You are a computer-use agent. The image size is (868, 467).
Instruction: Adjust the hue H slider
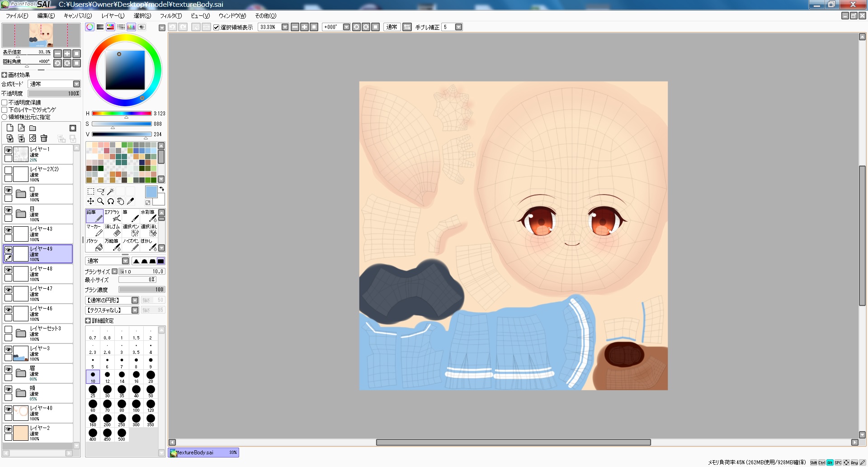click(x=122, y=114)
